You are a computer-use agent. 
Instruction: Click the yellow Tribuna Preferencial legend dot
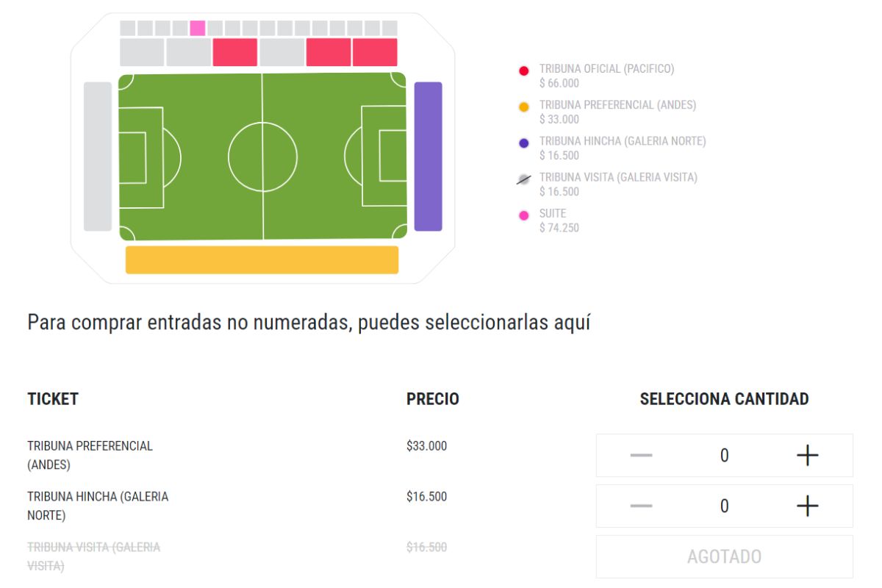tap(523, 107)
